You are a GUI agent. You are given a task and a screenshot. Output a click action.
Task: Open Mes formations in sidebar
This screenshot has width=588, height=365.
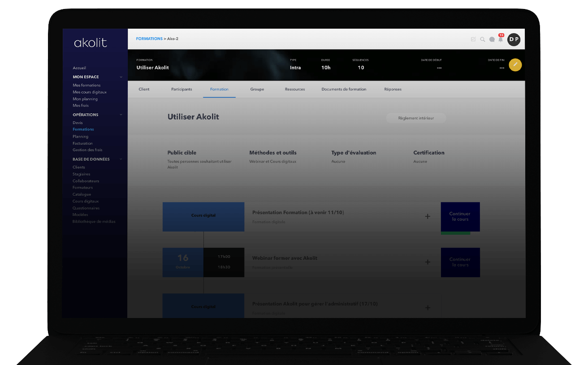point(86,85)
